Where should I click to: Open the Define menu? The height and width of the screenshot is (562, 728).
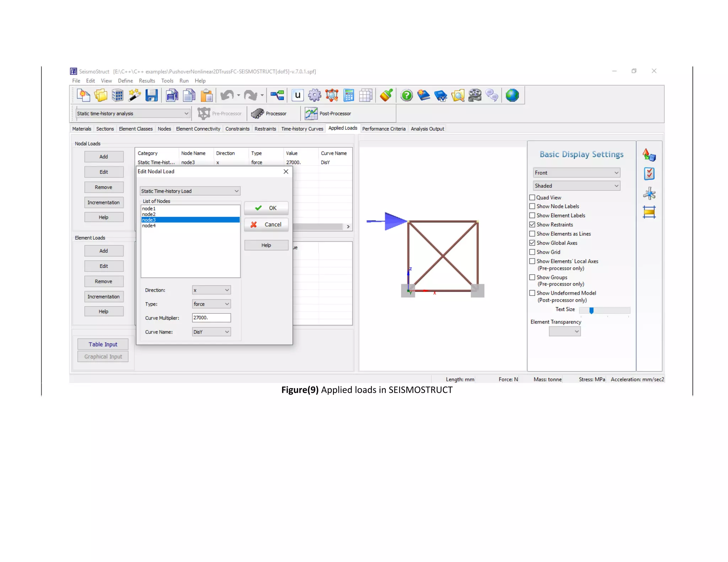[125, 81]
